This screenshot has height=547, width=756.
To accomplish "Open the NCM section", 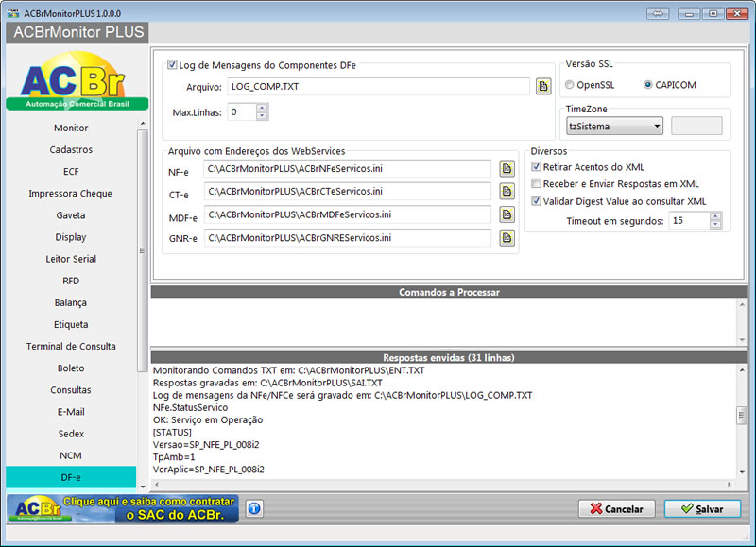I will tap(71, 455).
